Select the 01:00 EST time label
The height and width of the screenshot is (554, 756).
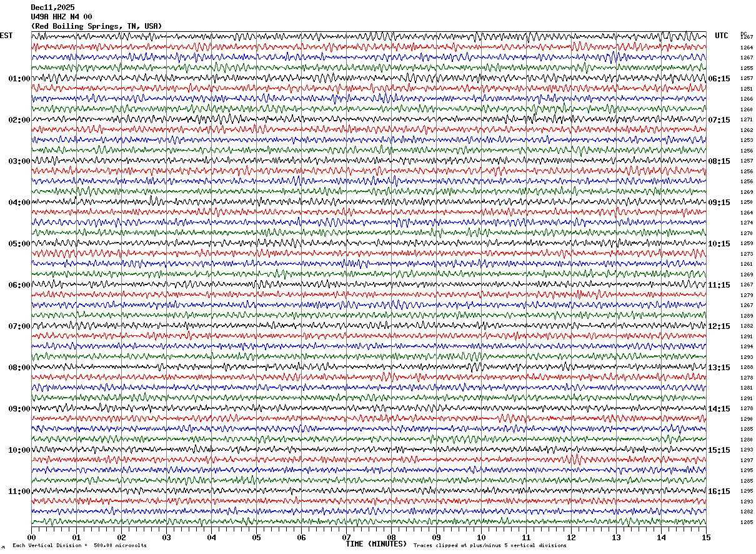[19, 79]
